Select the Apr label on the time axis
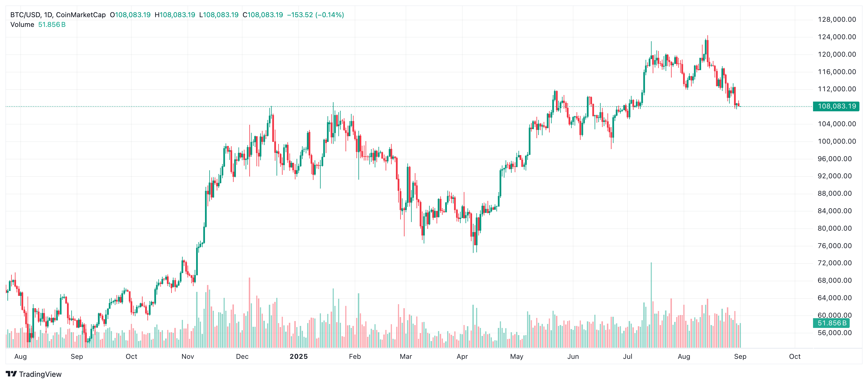This screenshot has width=868, height=384. click(x=462, y=356)
